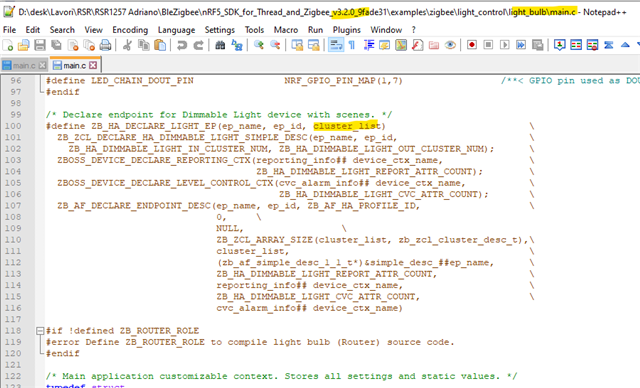Open the Plugins menu
The height and width of the screenshot is (388, 640).
pos(347,30)
